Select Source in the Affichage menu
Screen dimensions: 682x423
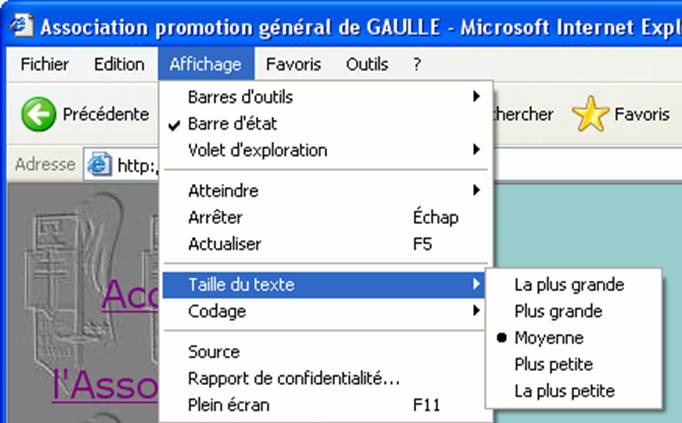324,352
